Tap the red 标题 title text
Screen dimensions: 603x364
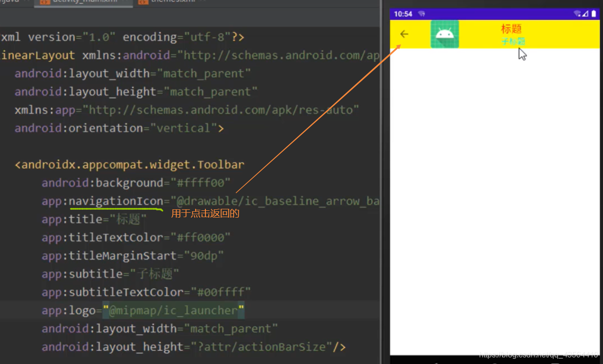point(511,29)
